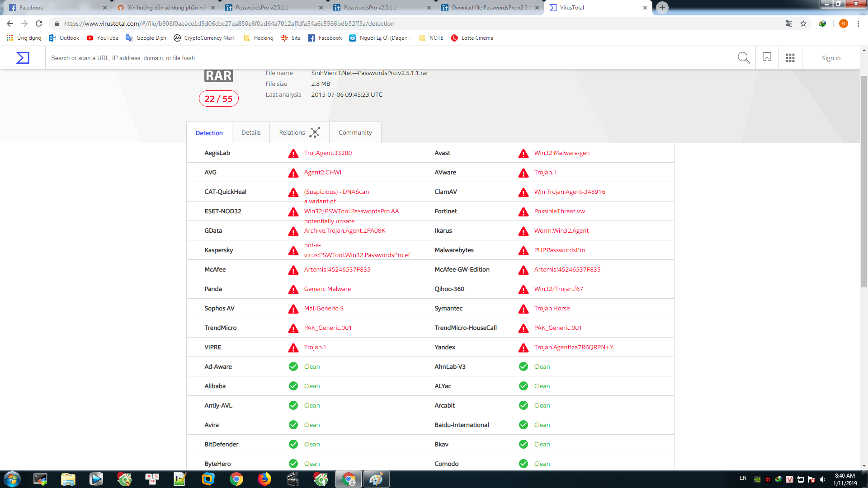The image size is (868, 488).
Task: Click the VirusTotal logo icon
Action: [x=23, y=58]
